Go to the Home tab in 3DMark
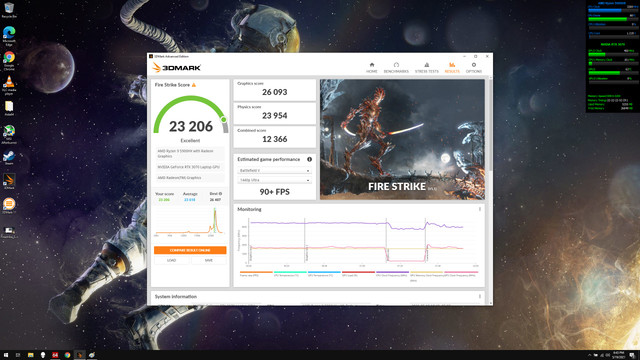Viewport: 640px width, 360px height. click(x=371, y=67)
